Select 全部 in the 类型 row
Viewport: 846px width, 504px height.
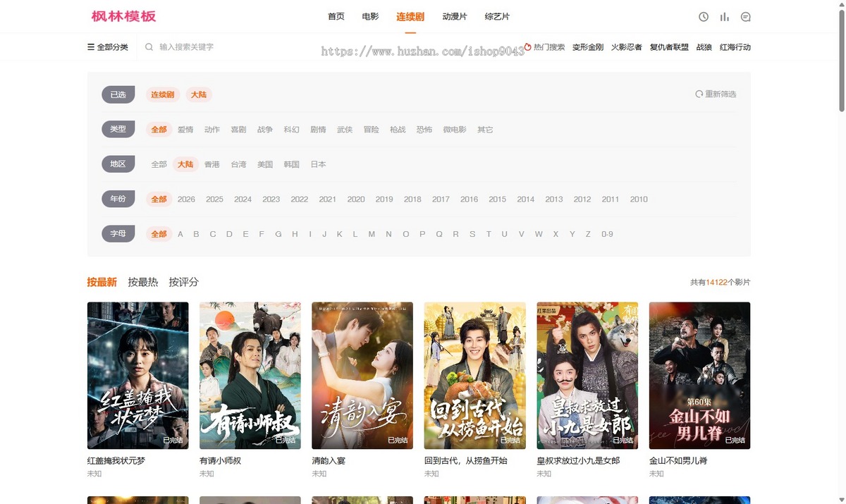point(159,130)
